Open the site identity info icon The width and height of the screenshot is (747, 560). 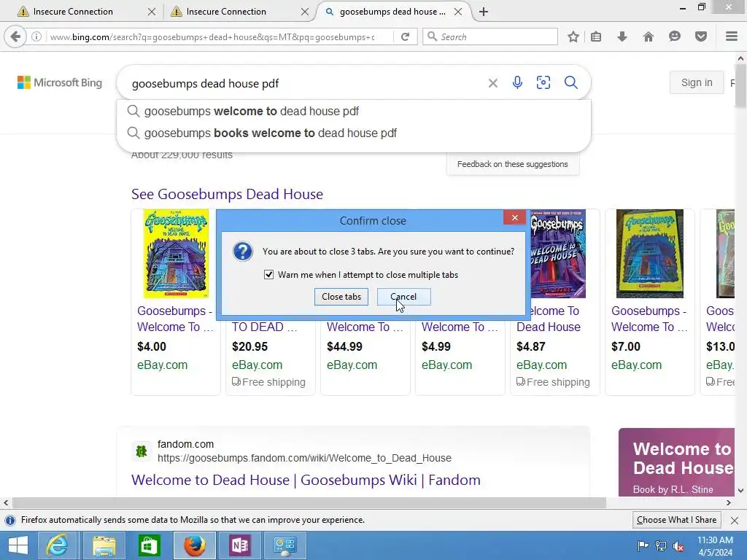click(x=36, y=36)
